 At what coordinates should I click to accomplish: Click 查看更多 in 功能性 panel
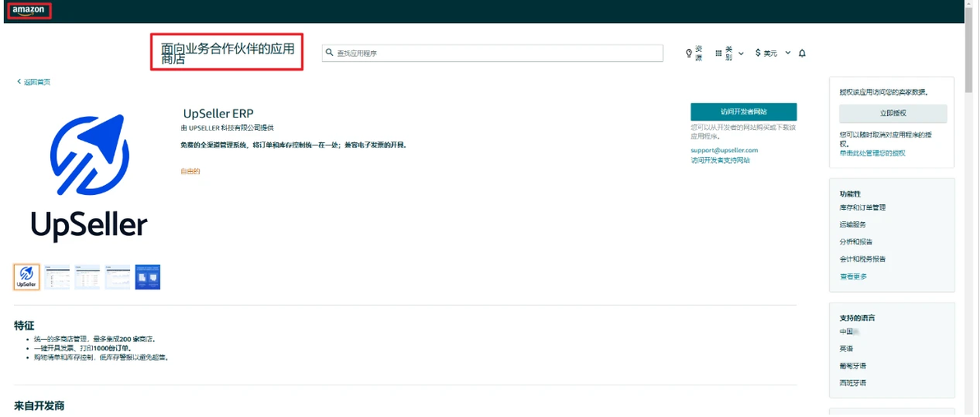coord(853,276)
